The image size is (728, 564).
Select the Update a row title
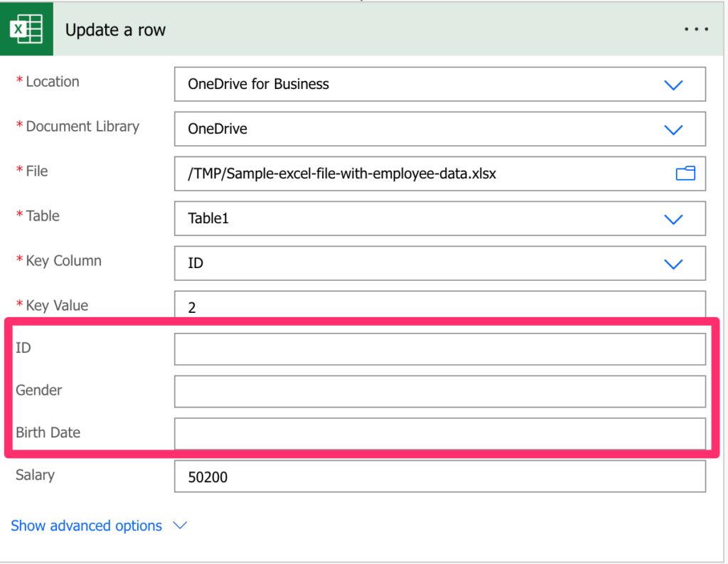point(115,30)
